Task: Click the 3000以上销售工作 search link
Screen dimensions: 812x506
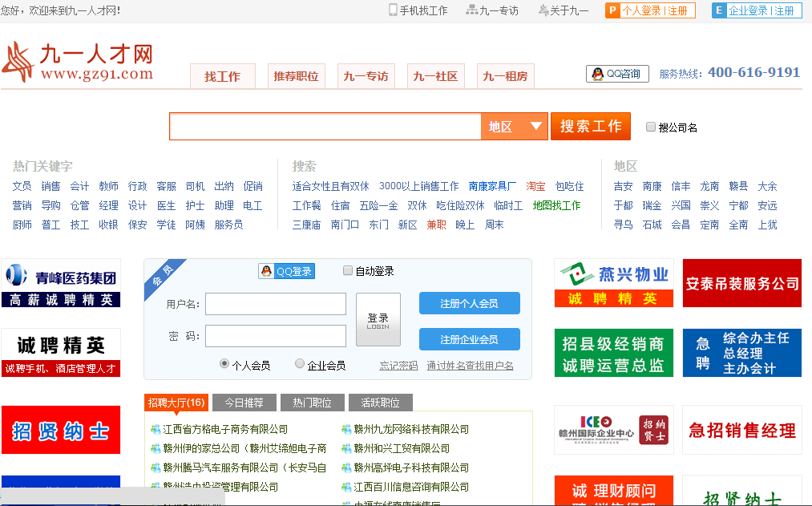Action: click(x=419, y=187)
